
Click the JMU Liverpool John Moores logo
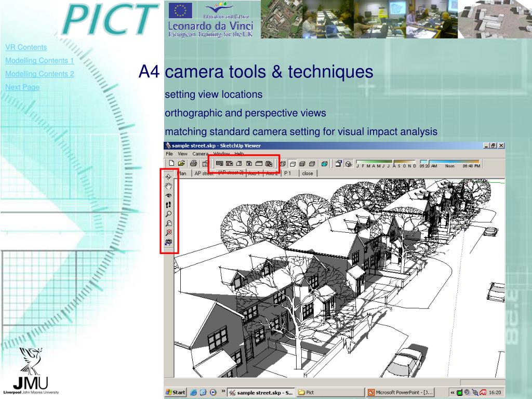click(31, 370)
